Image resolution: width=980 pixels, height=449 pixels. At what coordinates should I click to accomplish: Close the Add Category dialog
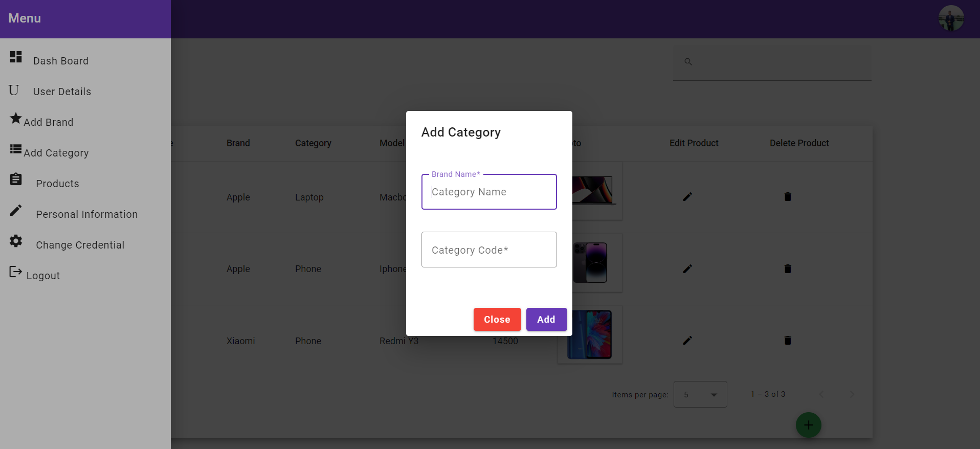coord(497,319)
